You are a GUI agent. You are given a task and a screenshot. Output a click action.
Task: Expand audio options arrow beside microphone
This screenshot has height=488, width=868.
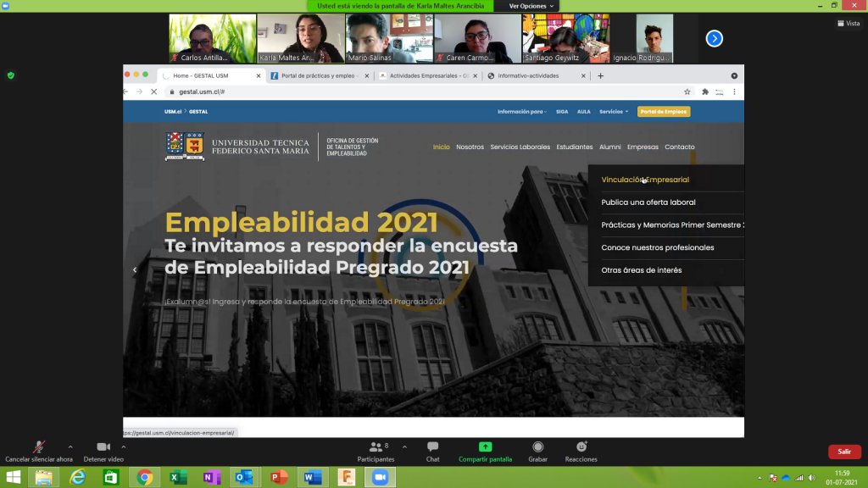(x=70, y=446)
